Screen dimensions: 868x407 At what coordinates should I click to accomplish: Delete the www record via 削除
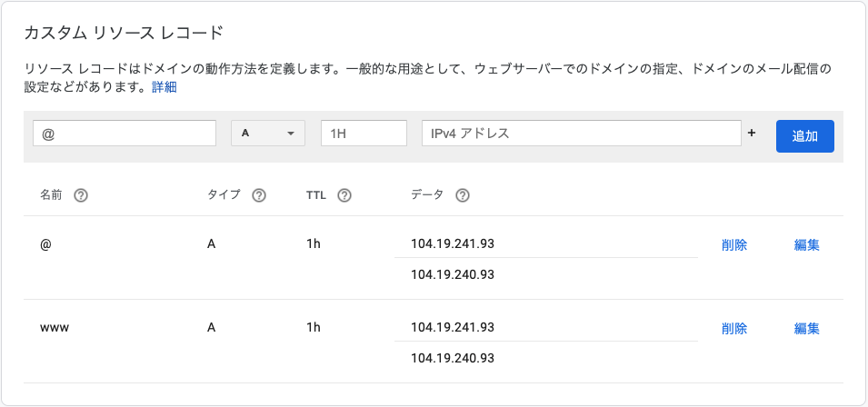pyautogui.click(x=734, y=328)
